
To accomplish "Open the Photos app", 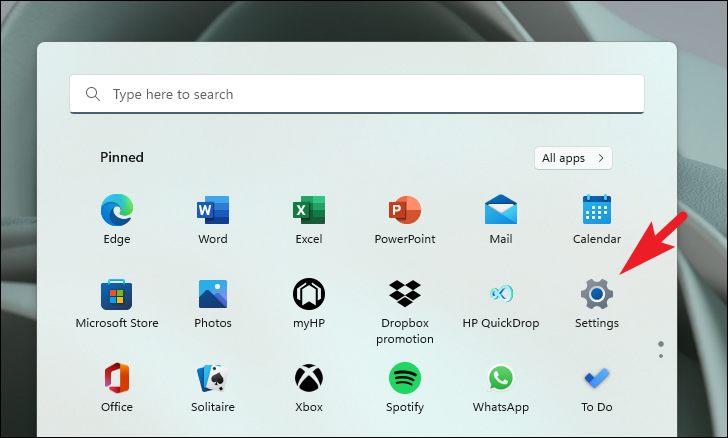I will (213, 303).
